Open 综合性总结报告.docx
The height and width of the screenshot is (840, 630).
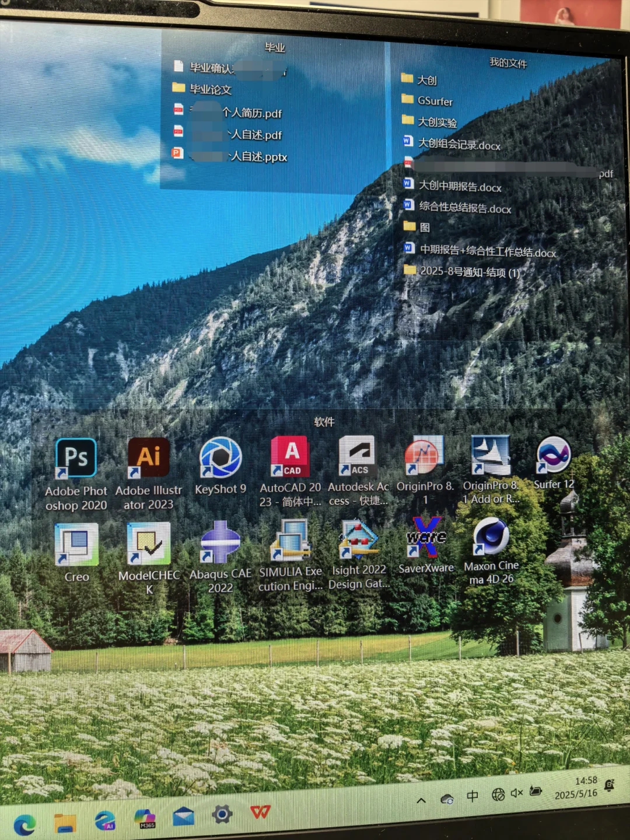tap(458, 207)
